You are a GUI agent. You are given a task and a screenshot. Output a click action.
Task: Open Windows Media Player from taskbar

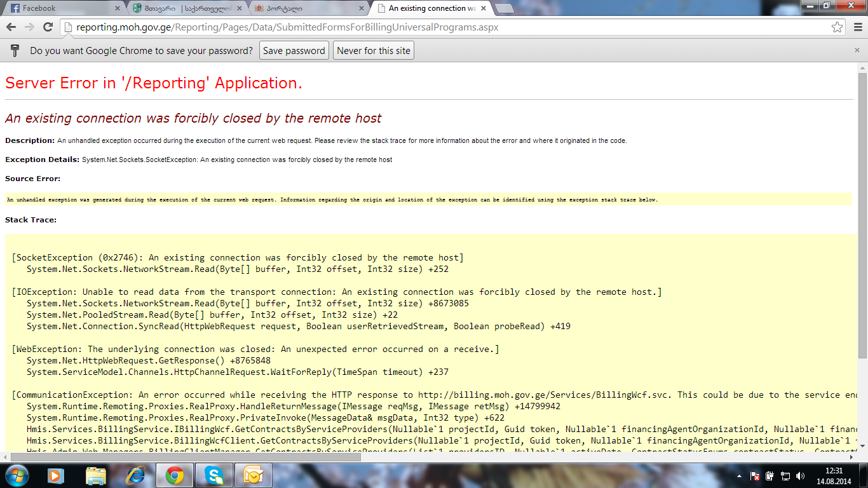[57, 475]
